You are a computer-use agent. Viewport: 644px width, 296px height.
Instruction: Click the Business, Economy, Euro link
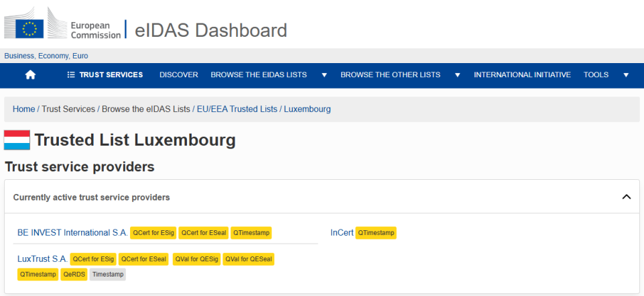[x=46, y=56]
